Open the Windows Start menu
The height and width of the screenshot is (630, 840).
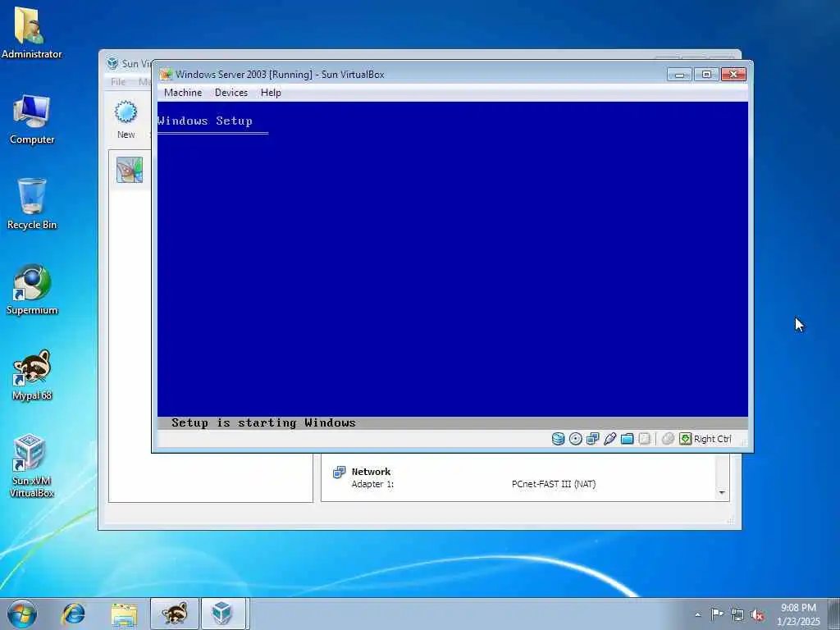tap(22, 614)
